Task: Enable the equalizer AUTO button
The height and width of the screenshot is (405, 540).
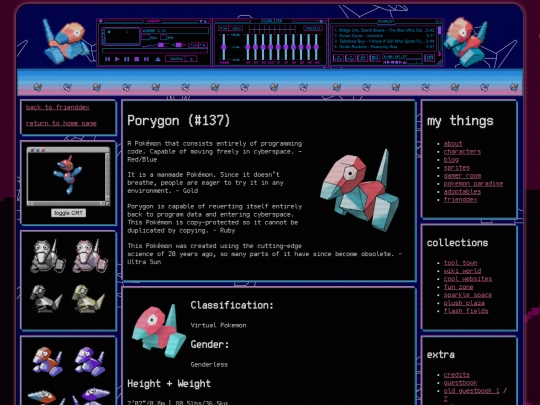Action: coord(236,28)
